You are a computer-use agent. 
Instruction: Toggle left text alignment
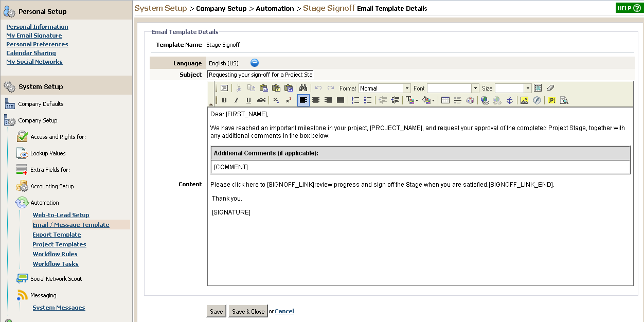coord(303,100)
